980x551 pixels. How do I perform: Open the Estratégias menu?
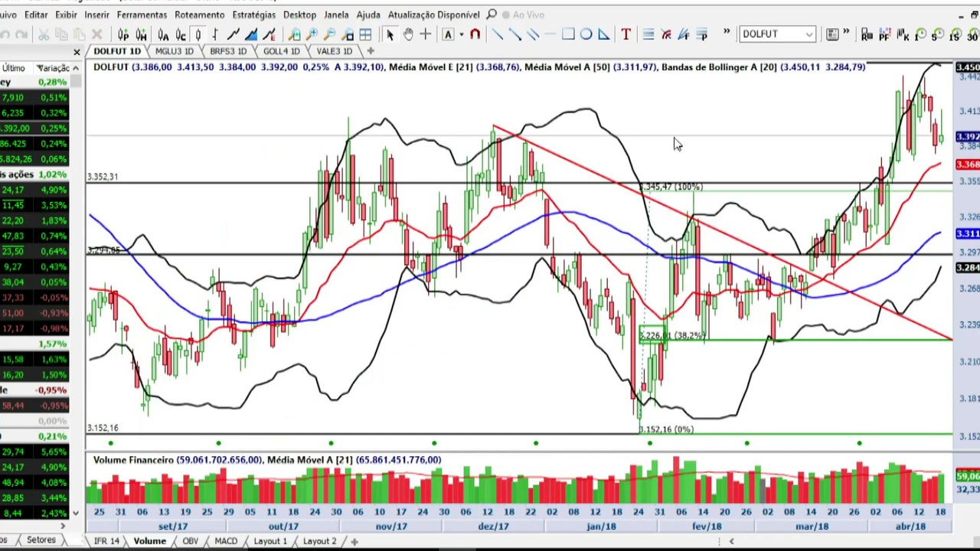click(x=253, y=15)
